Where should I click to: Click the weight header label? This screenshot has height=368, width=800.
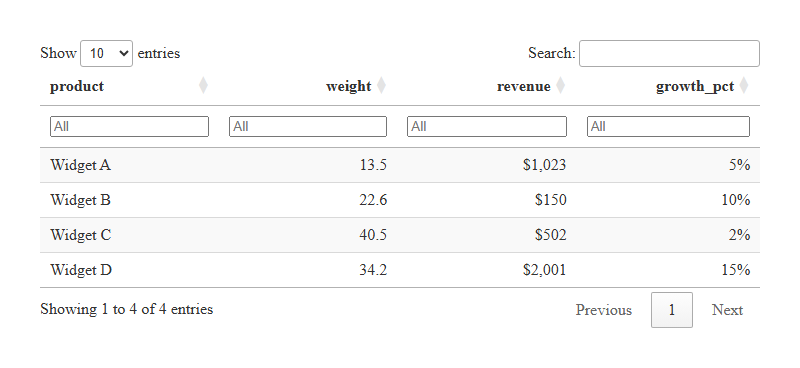point(348,86)
